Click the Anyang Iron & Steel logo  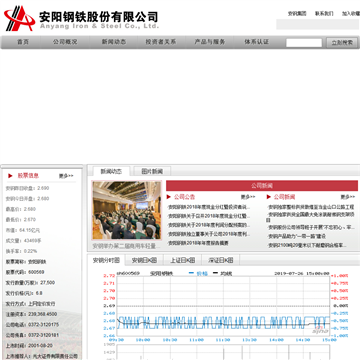point(81,18)
